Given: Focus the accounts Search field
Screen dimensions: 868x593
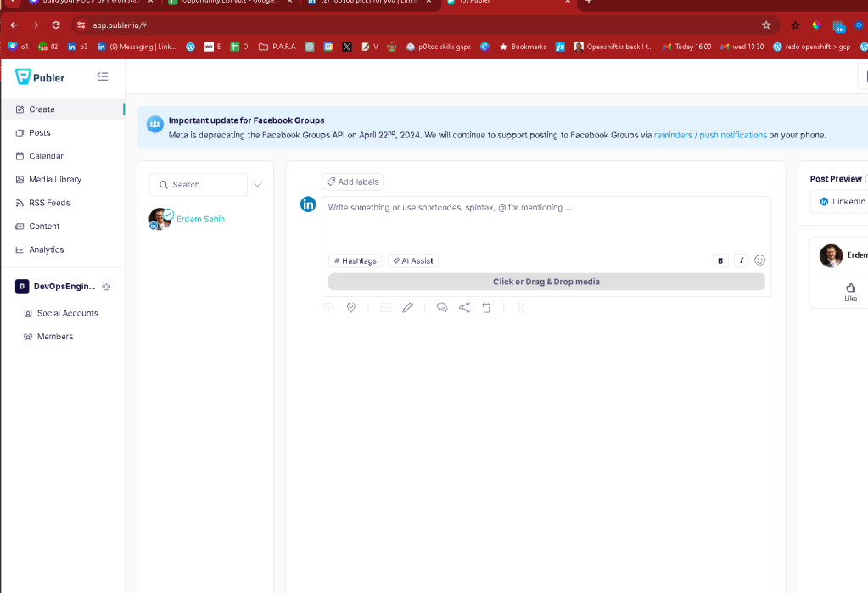Looking at the screenshot, I should 199,184.
